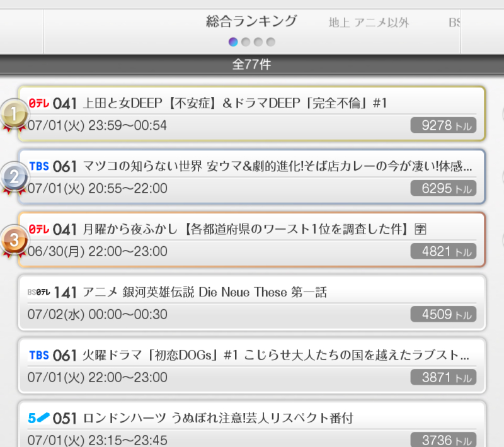Click TBS logo on 初恋DOGs row
Screen dimensions: 504x447
39,355
